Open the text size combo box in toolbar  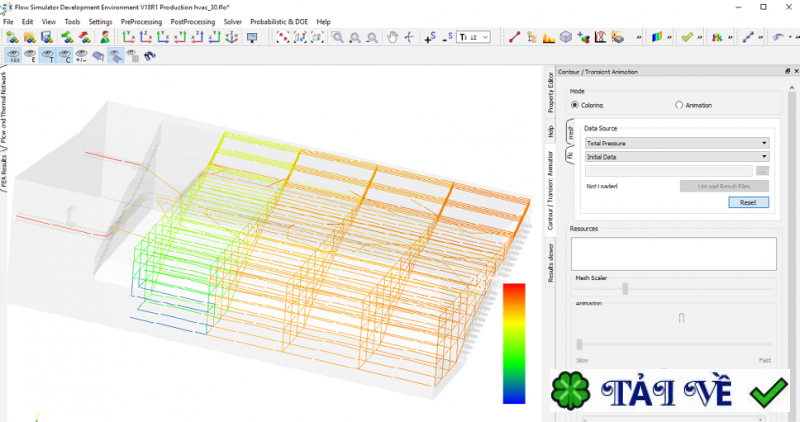[x=473, y=37]
